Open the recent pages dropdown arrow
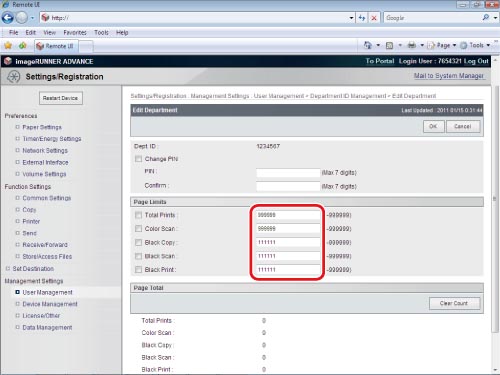The height and width of the screenshot is (375, 500). click(x=32, y=18)
